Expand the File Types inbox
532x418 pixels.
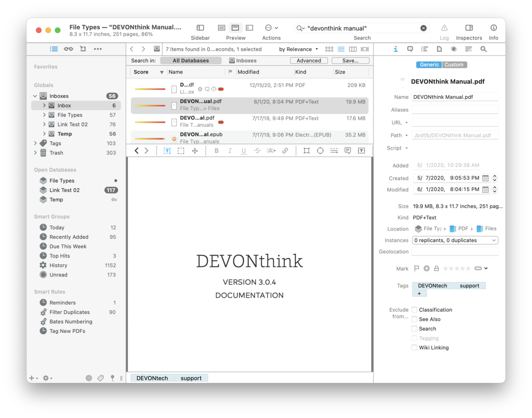(x=44, y=115)
